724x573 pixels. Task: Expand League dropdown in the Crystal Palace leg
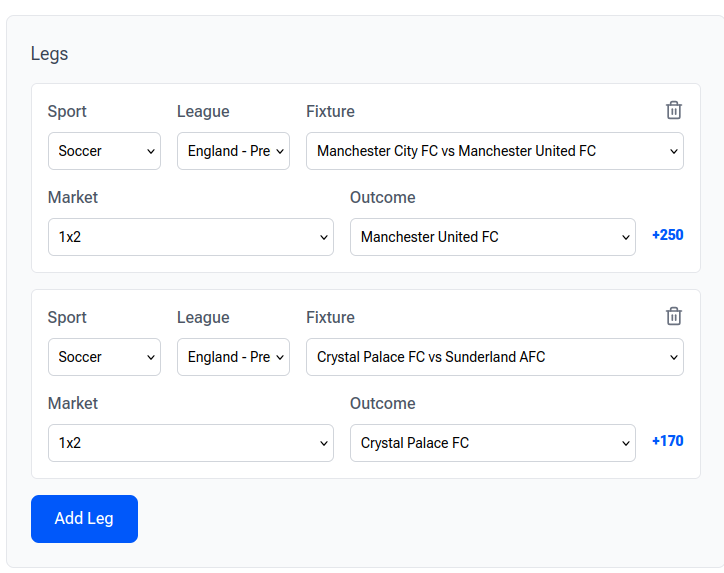coord(233,357)
